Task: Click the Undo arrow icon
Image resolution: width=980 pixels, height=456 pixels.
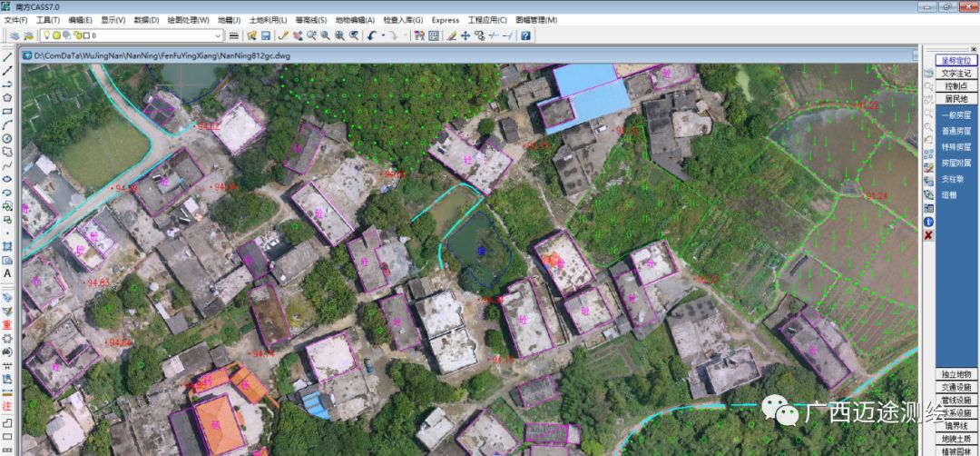Action: click(x=372, y=35)
